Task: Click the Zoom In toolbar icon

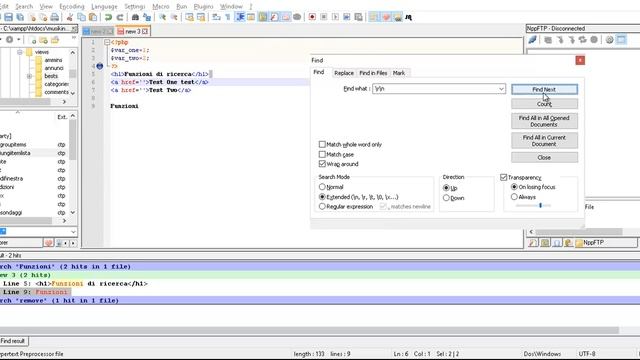Action: pos(162,17)
